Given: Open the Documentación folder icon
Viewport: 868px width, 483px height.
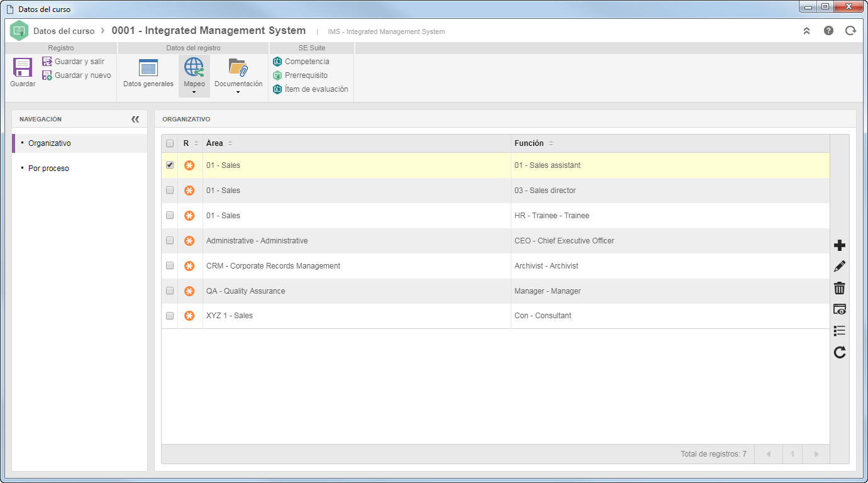Looking at the screenshot, I should 238,67.
